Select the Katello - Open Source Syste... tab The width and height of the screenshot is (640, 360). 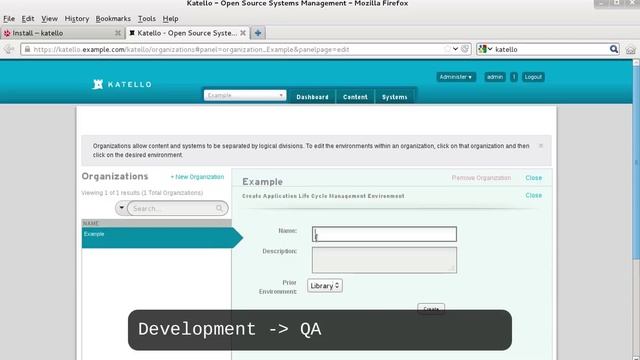click(x=187, y=33)
